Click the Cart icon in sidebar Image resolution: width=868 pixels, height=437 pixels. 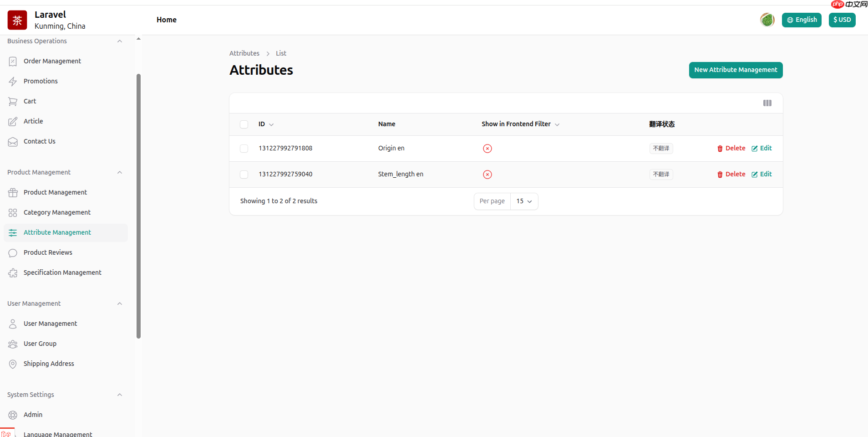pyautogui.click(x=13, y=102)
